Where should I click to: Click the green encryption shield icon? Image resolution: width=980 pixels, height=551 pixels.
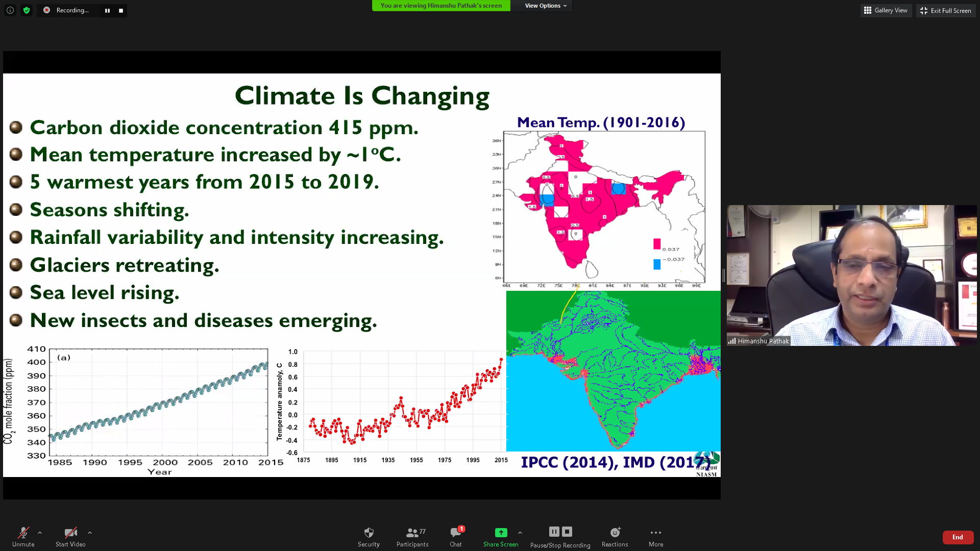pos(27,10)
